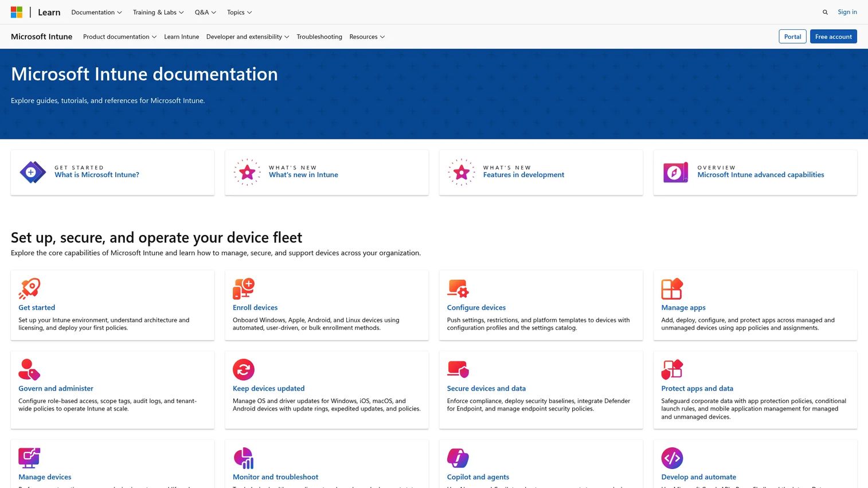Open the Get started card link
Screen dimensions: 868x488
click(37, 307)
